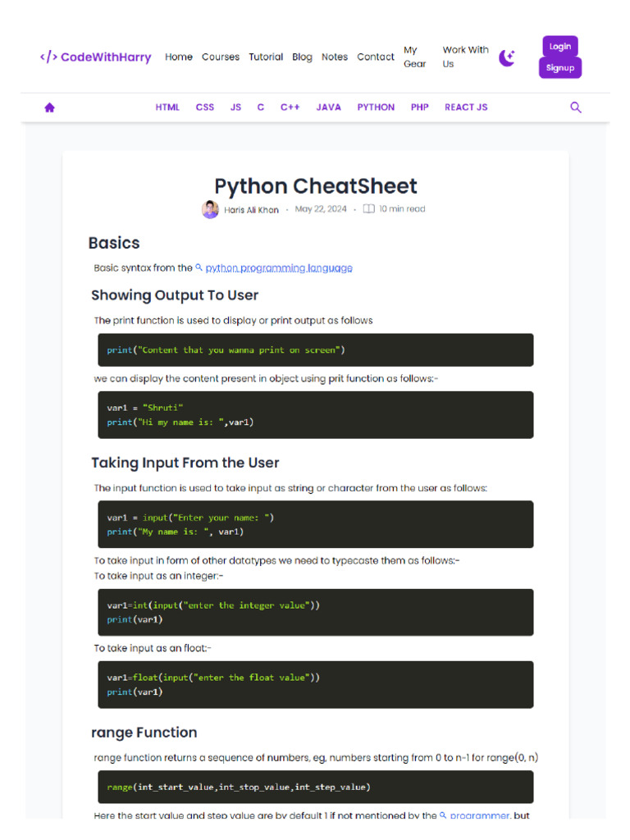Image resolution: width=630 pixels, height=840 pixels.
Task: Click Haris Ali Khan author avatar
Action: pyautogui.click(x=210, y=209)
